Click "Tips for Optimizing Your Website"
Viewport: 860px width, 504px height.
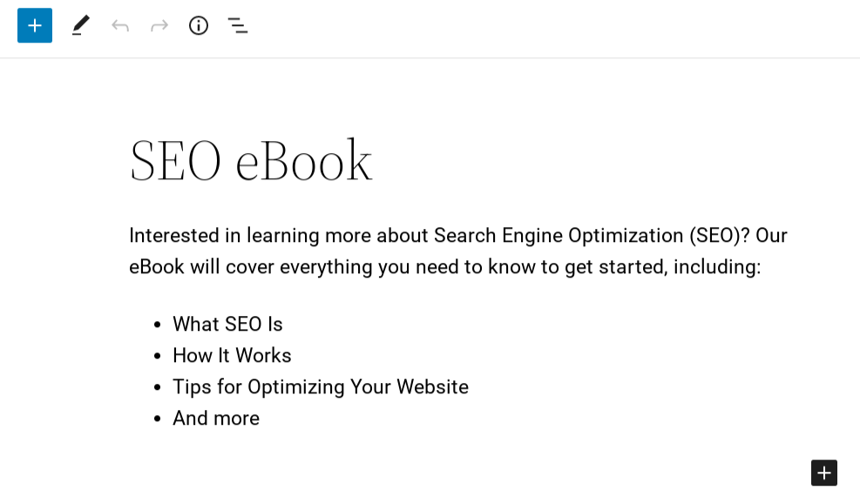[320, 386]
